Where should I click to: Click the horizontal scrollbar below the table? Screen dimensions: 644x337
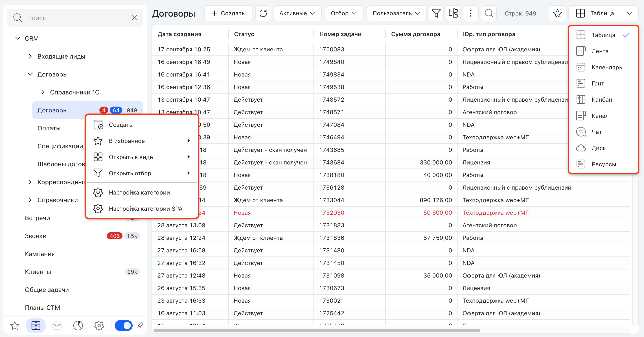pos(317,330)
